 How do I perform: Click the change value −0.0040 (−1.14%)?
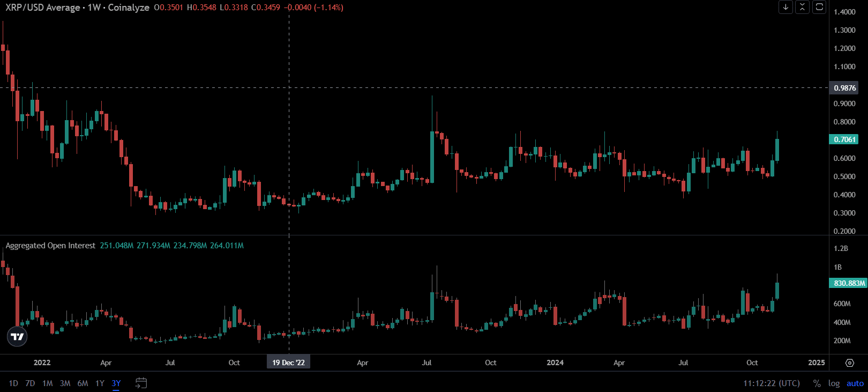point(313,8)
